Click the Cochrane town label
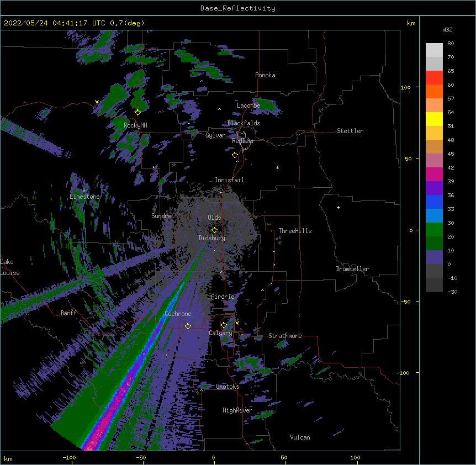Viewport: 476px width, 465px height. pyautogui.click(x=178, y=314)
